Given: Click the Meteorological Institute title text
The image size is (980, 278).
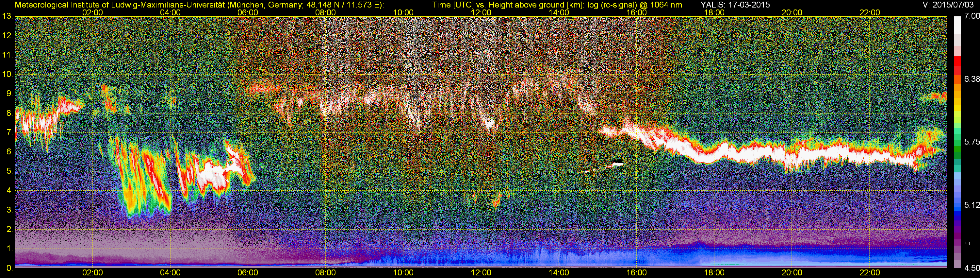Looking at the screenshot, I should [x=199, y=5].
